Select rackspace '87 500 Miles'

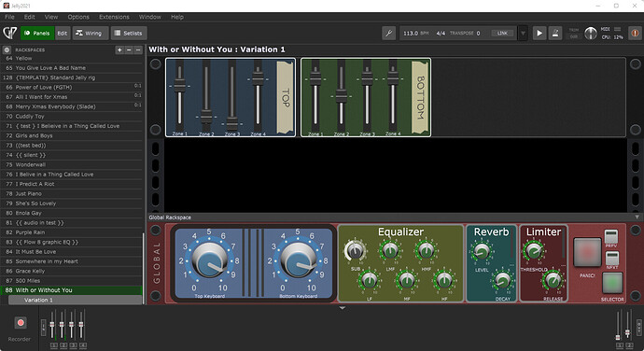point(72,280)
